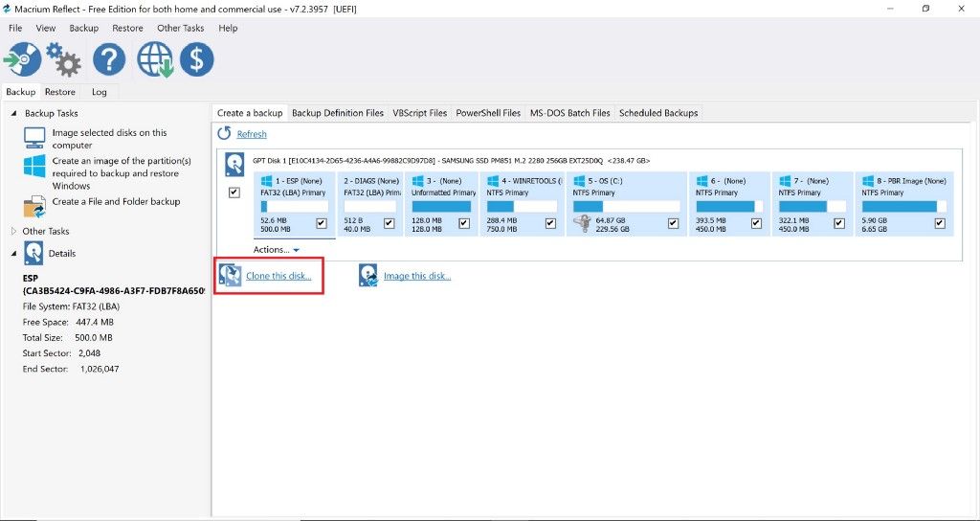Click the Clone this disk link
This screenshot has height=521, width=980.
[278, 276]
